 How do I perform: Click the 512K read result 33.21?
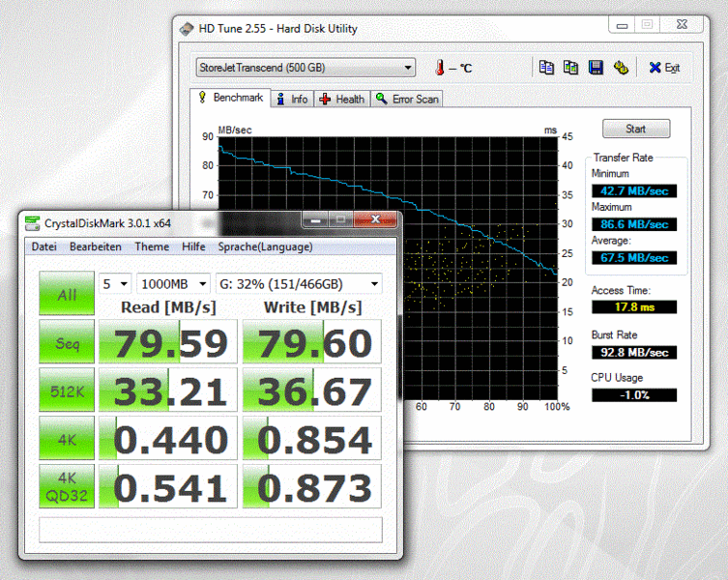(x=168, y=391)
